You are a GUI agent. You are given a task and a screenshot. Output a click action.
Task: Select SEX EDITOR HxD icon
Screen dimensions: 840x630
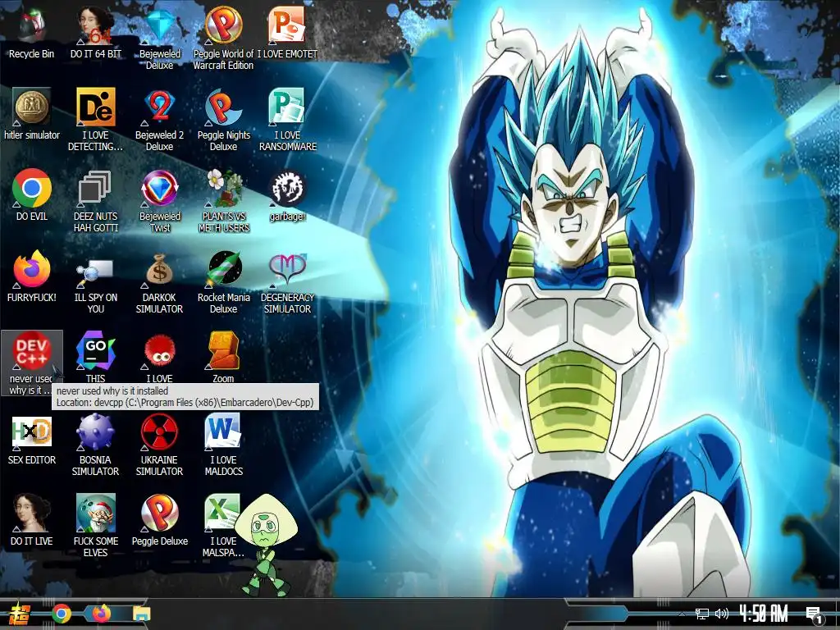point(32,431)
